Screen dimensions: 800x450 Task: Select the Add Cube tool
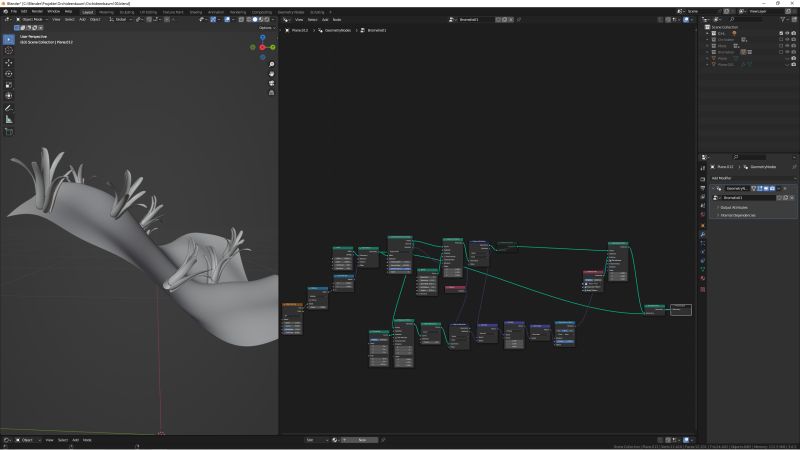9,132
